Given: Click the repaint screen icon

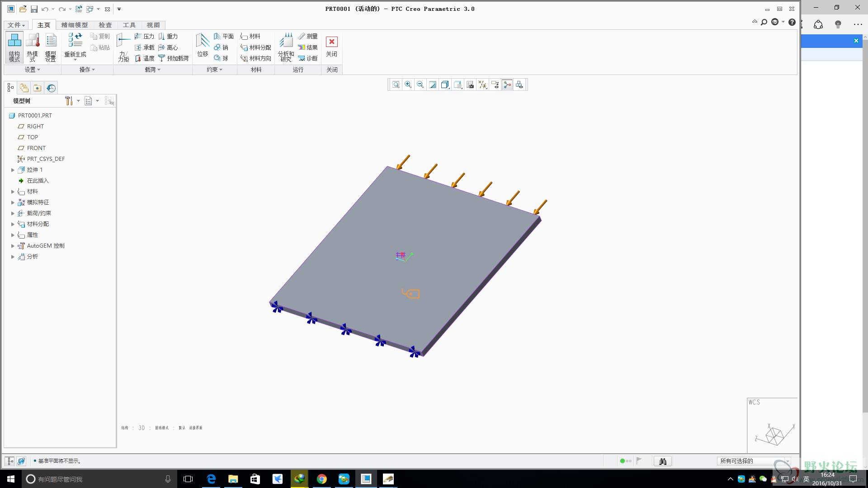Looking at the screenshot, I should pos(433,84).
